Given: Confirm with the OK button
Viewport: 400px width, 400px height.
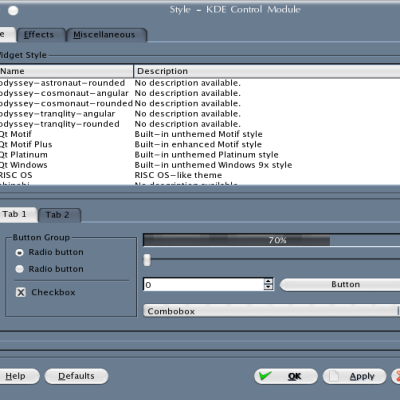Looking at the screenshot, I should point(286,376).
